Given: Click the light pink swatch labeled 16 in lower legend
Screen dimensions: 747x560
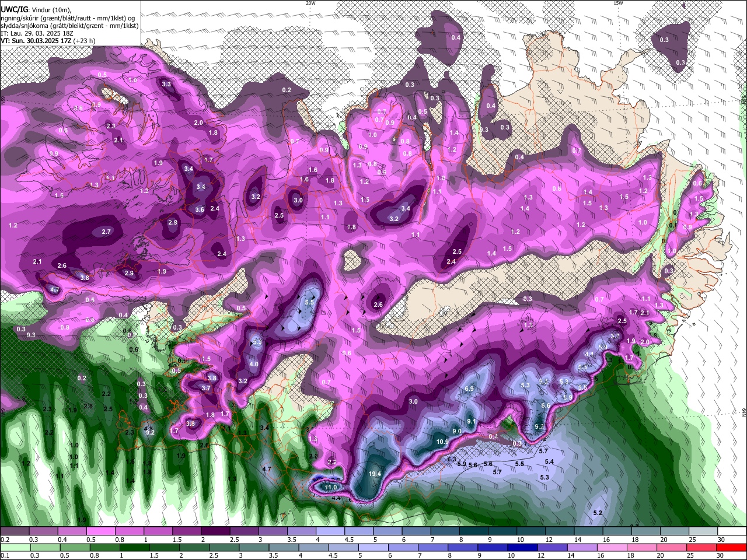Looking at the screenshot, I should [611, 548].
